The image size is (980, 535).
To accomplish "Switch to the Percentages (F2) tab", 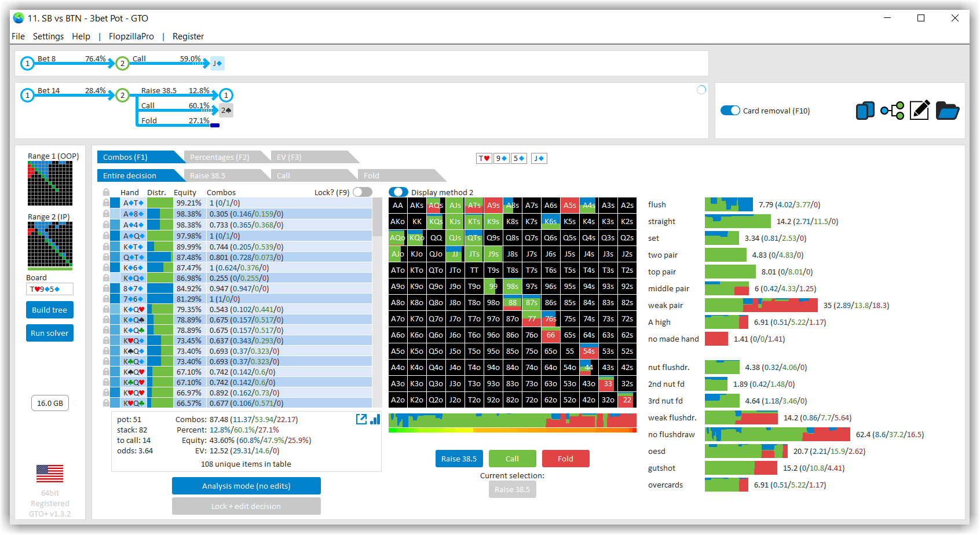I will 220,157.
